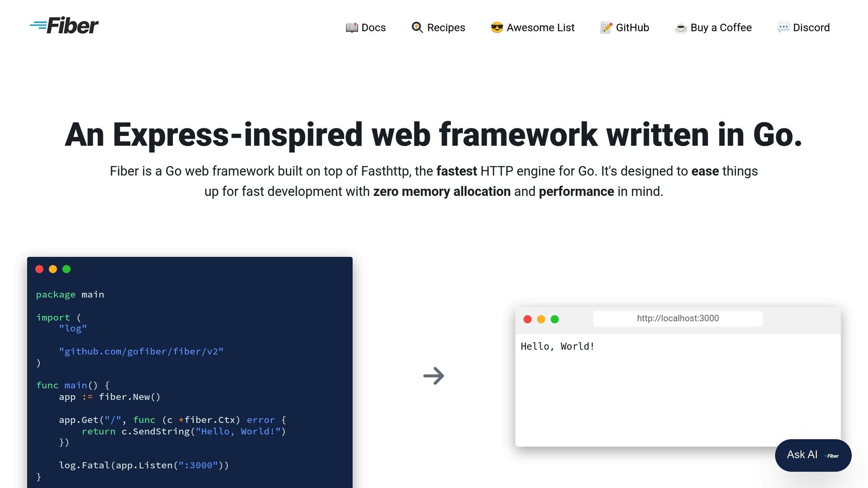
Task: Open the Docs link in the navigation
Action: click(365, 28)
